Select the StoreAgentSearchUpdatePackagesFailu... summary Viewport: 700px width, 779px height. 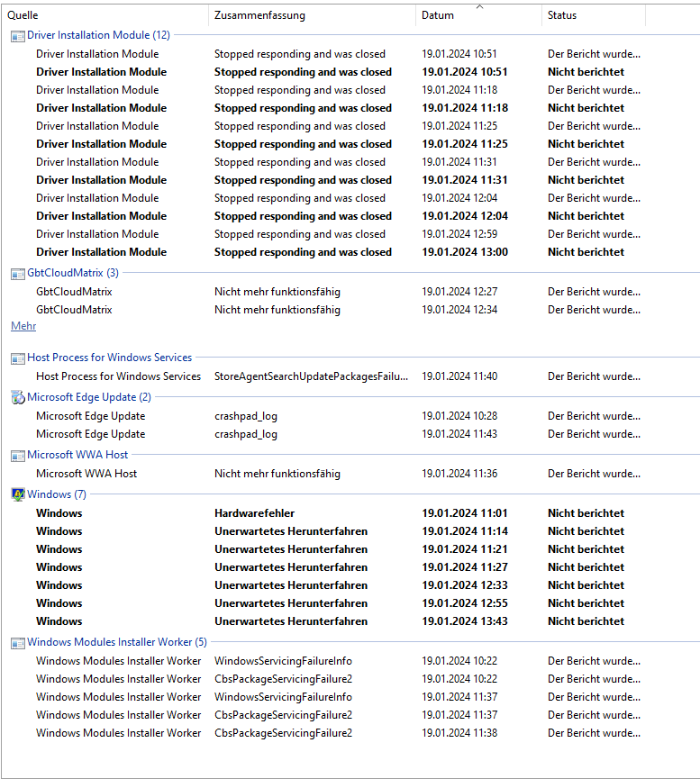pyautogui.click(x=311, y=376)
